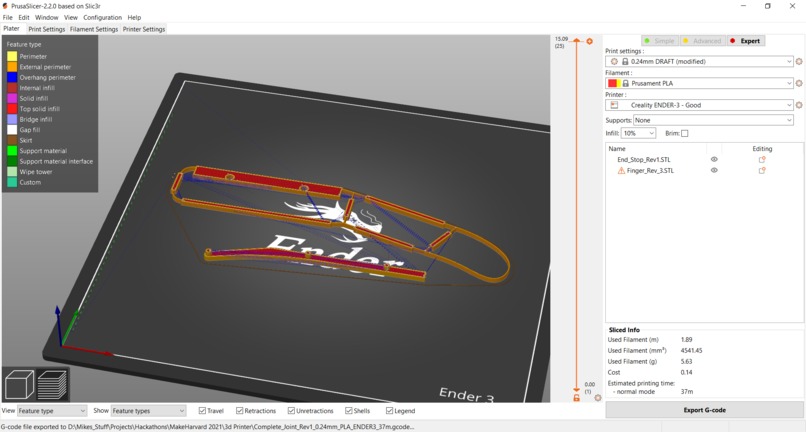Click the gear icon next to Print settings
Viewport: 806px width, 432px height.
click(x=799, y=61)
